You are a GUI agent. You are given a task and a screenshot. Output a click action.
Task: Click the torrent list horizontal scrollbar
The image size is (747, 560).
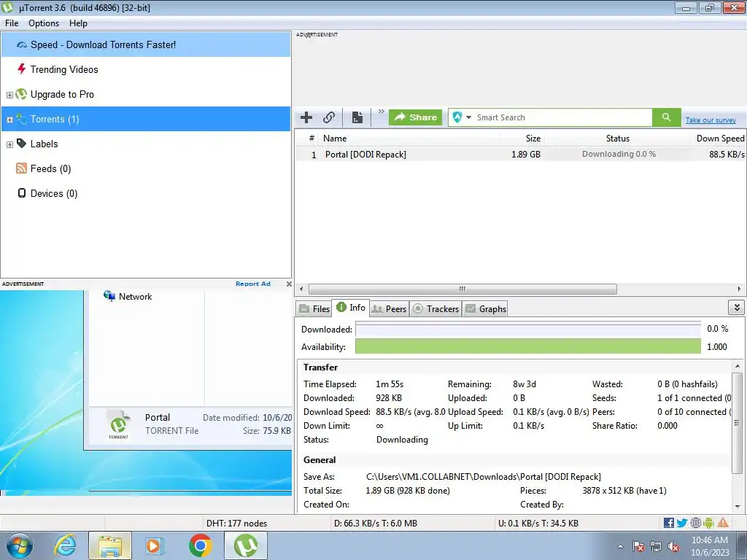coord(462,289)
